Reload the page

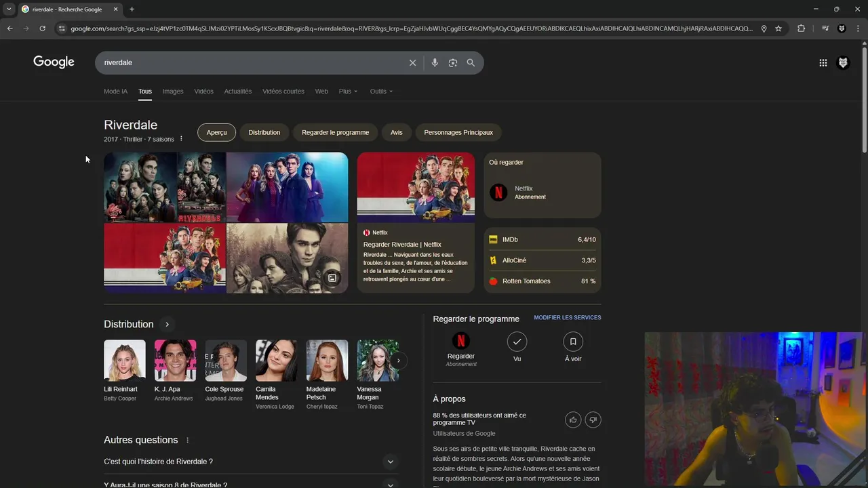(x=42, y=28)
